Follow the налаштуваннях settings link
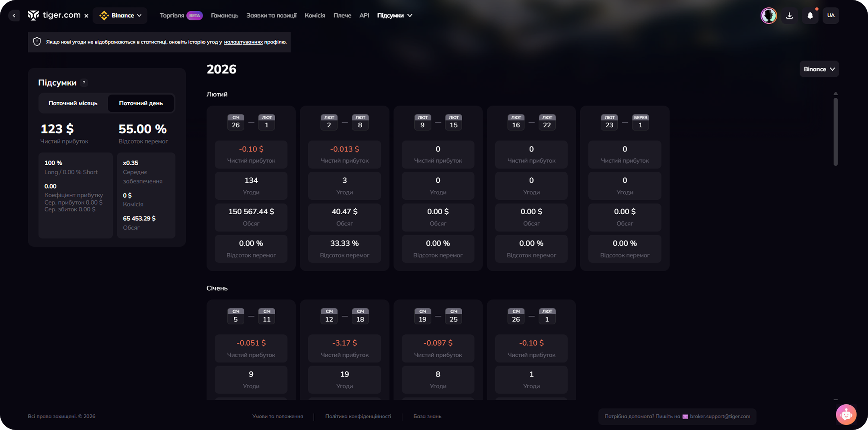The height and width of the screenshot is (430, 868). (243, 42)
